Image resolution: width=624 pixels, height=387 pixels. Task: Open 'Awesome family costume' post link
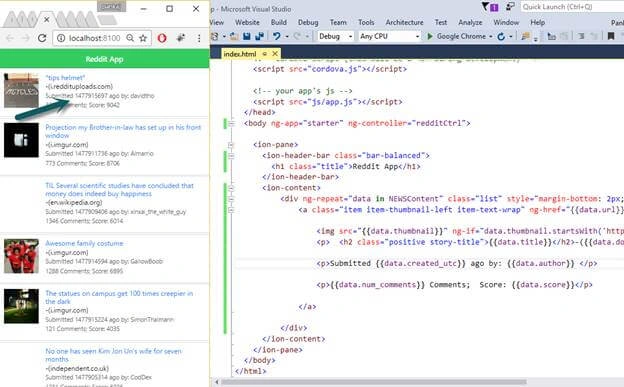pos(84,243)
